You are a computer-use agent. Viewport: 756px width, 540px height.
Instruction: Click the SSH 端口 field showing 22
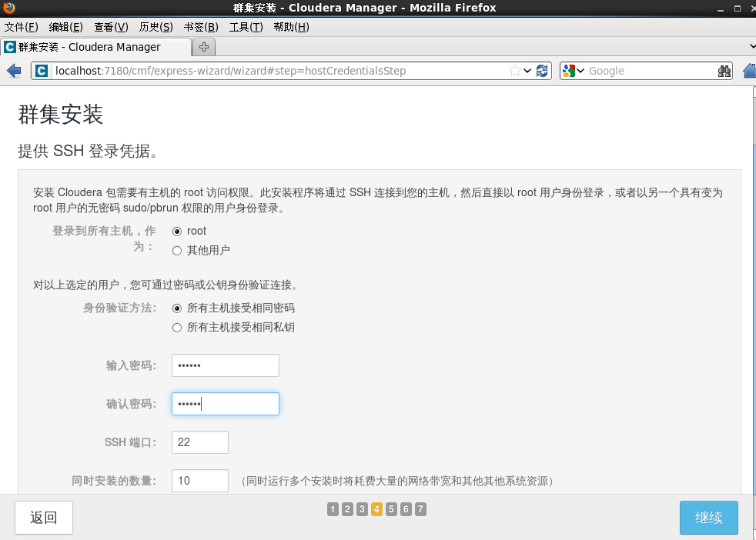tap(200, 442)
